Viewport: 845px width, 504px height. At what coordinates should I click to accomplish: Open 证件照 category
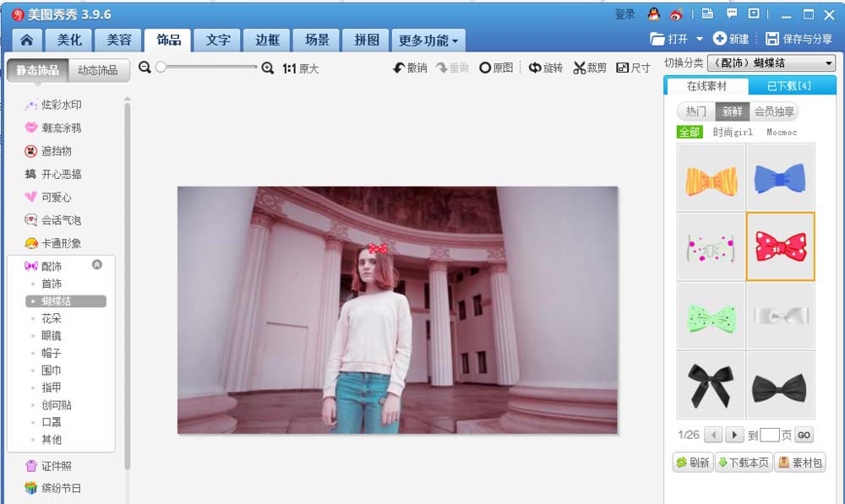point(48,466)
